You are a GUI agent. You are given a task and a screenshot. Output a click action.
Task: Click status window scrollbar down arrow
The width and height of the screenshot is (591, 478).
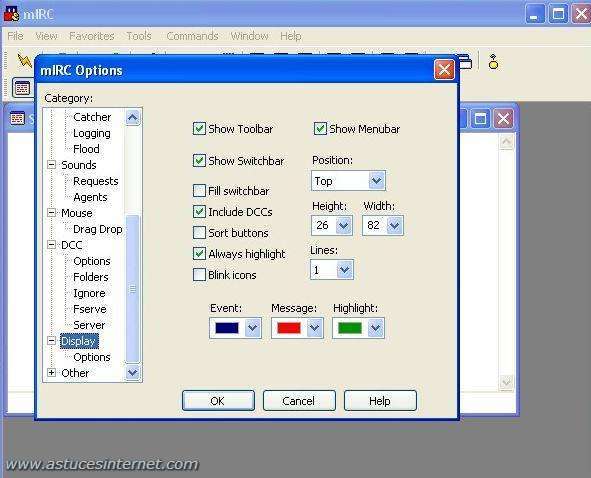(506, 383)
